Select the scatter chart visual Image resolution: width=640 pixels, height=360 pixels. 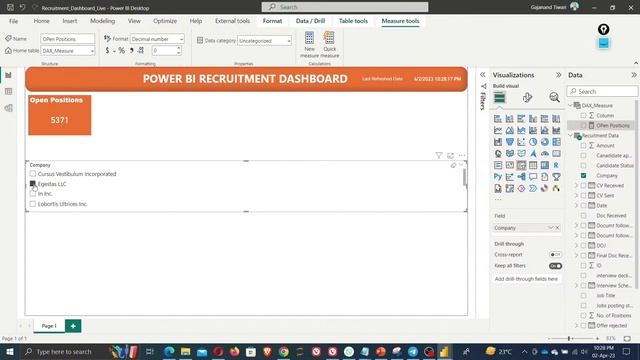pos(521,142)
